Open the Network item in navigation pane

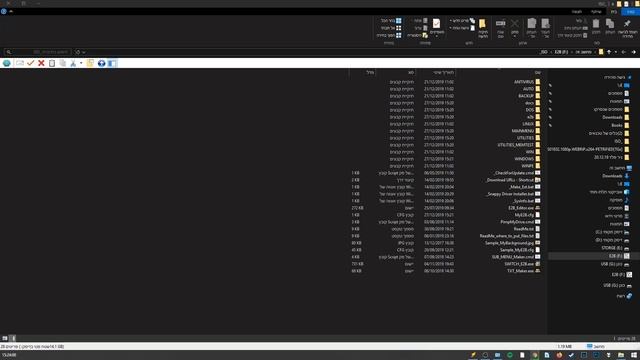[x=624, y=296]
